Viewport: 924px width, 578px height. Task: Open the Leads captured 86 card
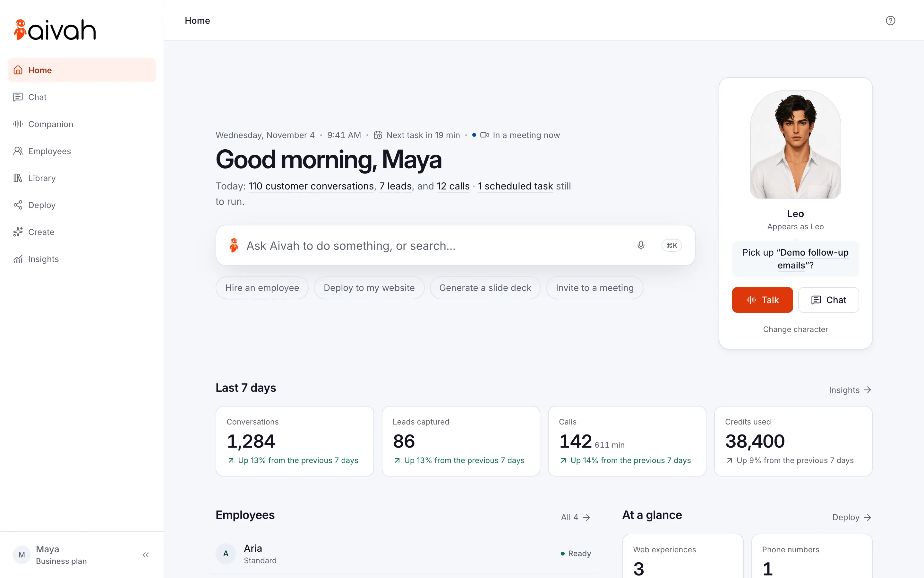(461, 441)
